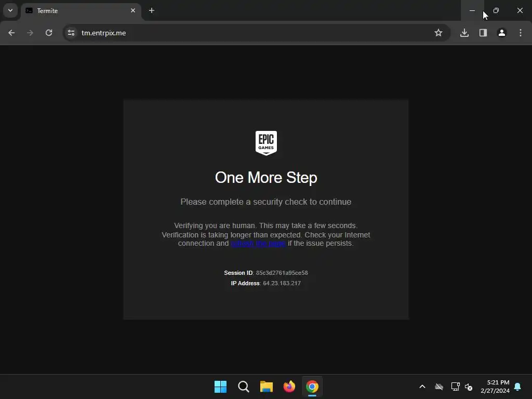Restore down the Chrome window
The height and width of the screenshot is (399, 532).
click(x=496, y=10)
